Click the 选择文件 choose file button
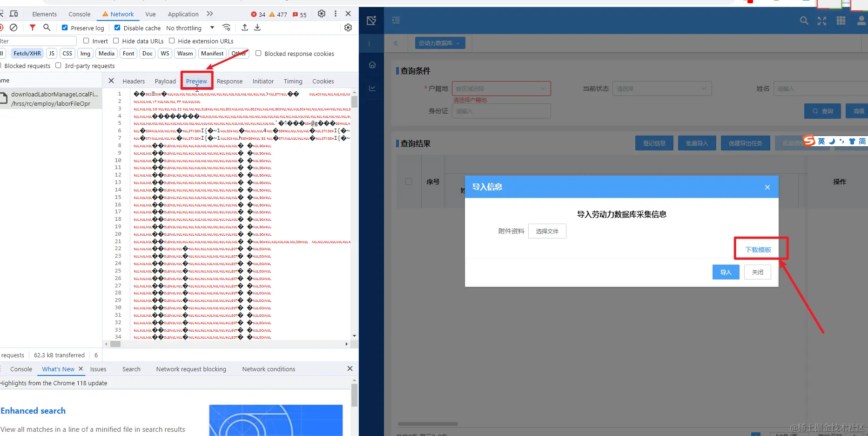868x436 pixels. pyautogui.click(x=547, y=231)
